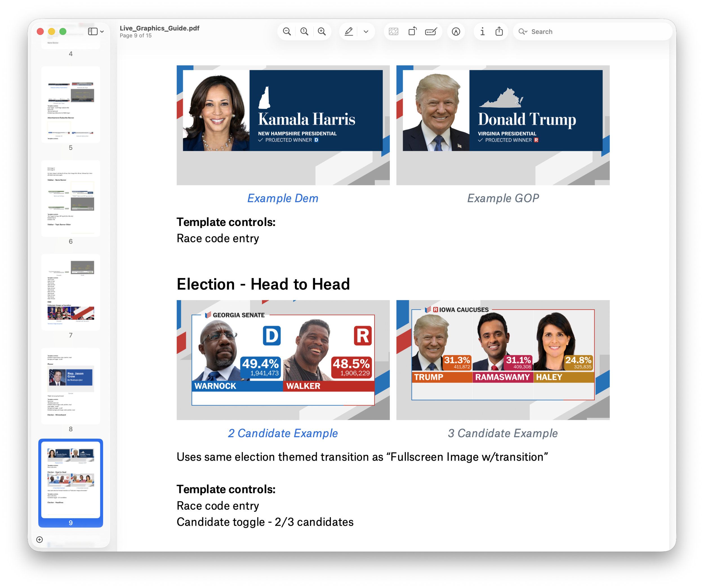Image resolution: width=704 pixels, height=588 pixels.
Task: Show the Markup toolbar
Action: 456,32
